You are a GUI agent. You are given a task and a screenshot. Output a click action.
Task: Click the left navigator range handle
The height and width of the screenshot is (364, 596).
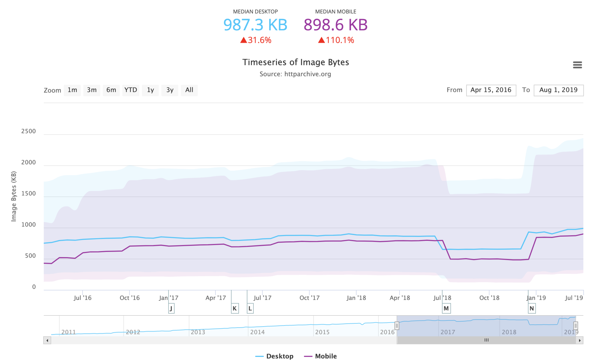point(397,325)
